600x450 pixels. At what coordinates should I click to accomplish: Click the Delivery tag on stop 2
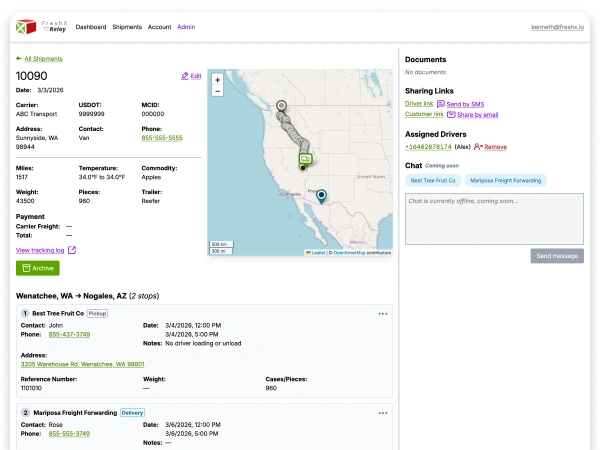(x=132, y=412)
